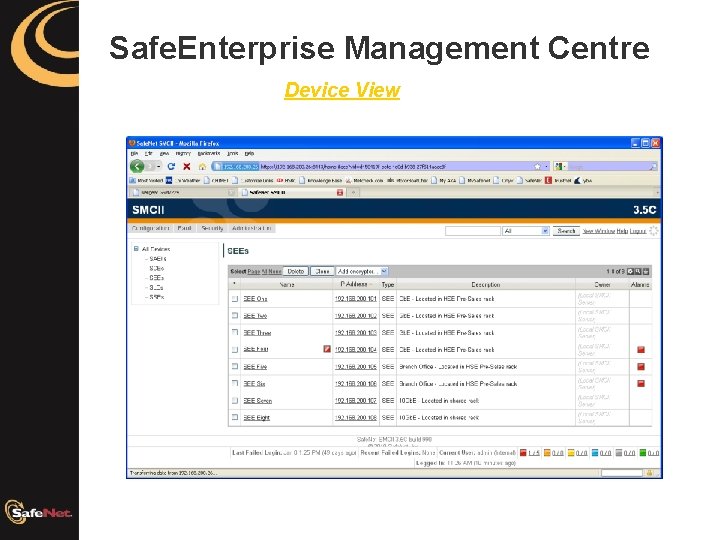Click the yellow alarm counter in status bar

[x=577, y=453]
